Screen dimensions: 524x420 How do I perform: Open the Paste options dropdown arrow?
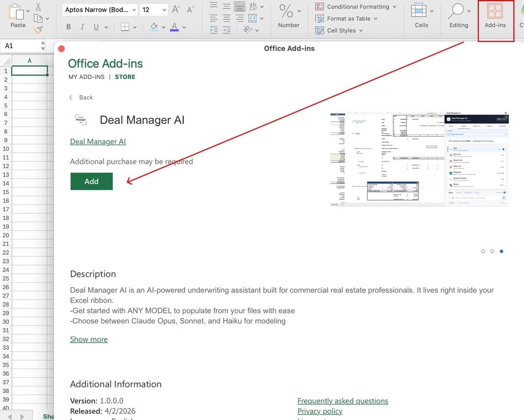(x=28, y=10)
